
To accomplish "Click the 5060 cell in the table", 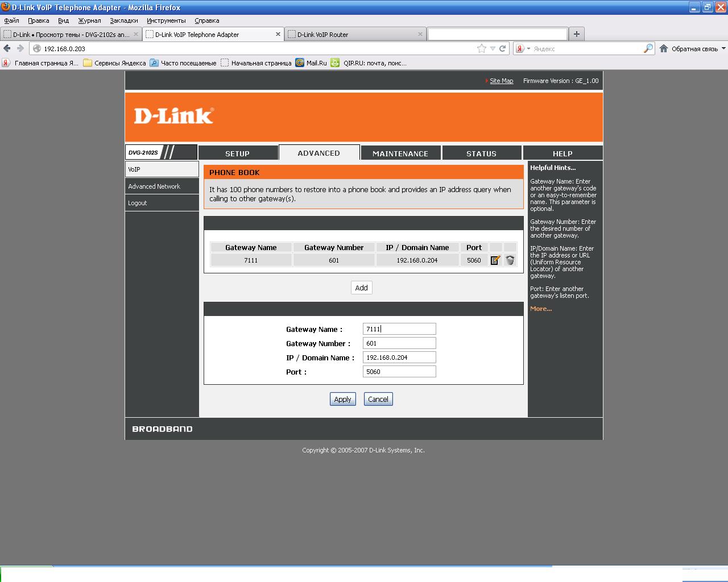I will [474, 260].
